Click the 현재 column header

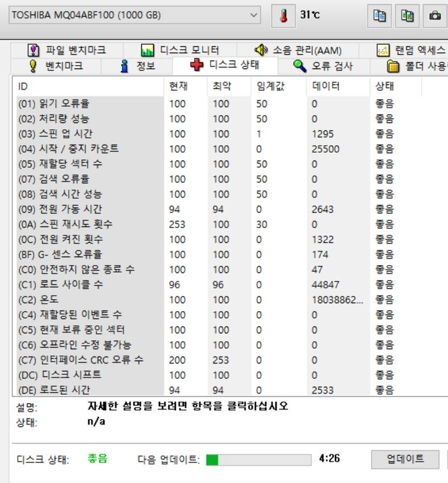186,86
